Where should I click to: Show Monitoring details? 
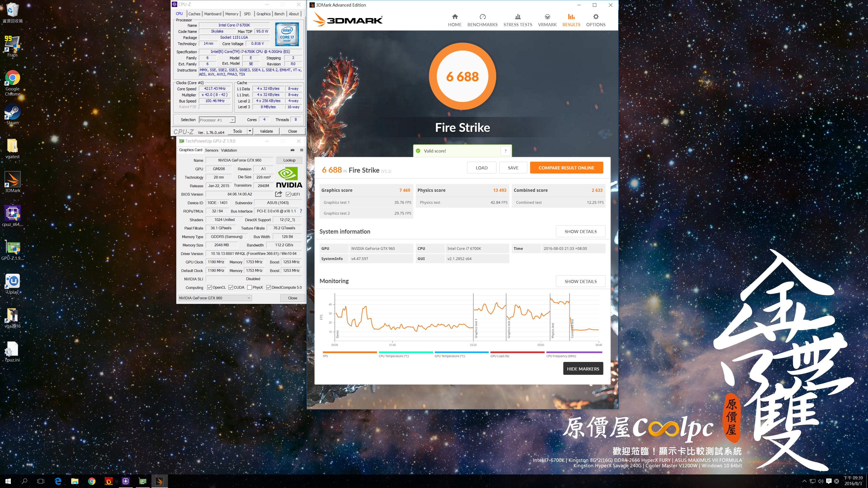click(580, 281)
